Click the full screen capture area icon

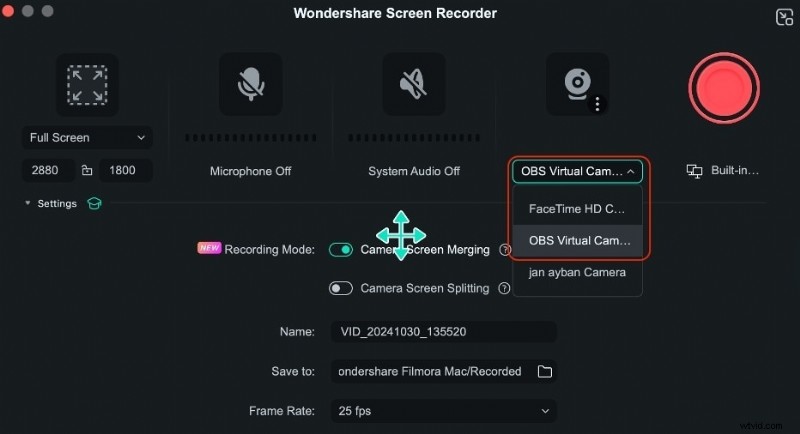86,85
